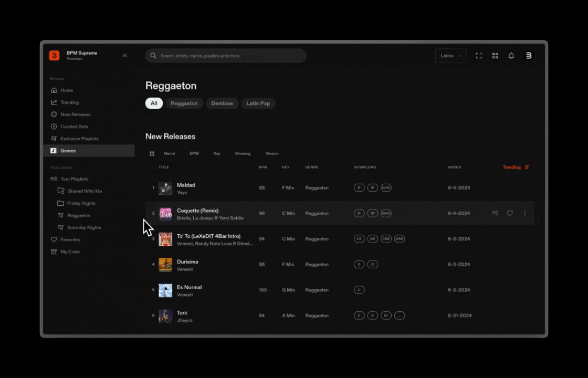Open the Version filter dropdown
The width and height of the screenshot is (588, 378).
coord(272,153)
